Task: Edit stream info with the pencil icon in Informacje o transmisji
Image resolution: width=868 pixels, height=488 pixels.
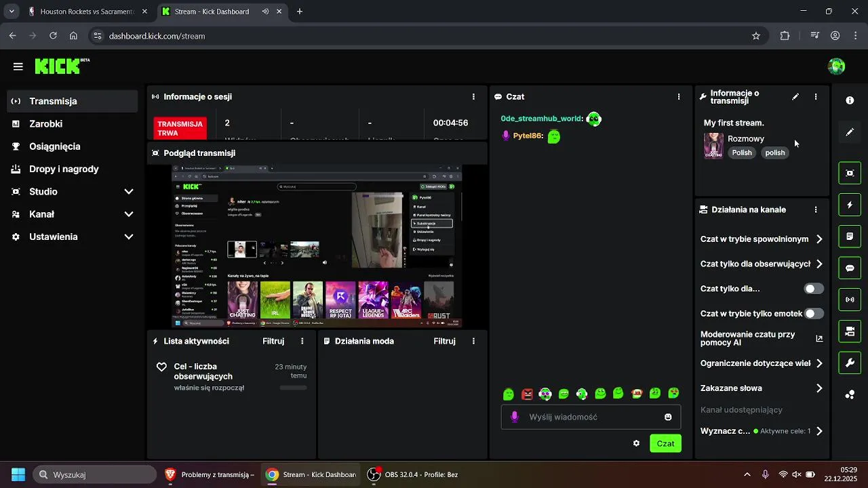Action: tap(795, 97)
